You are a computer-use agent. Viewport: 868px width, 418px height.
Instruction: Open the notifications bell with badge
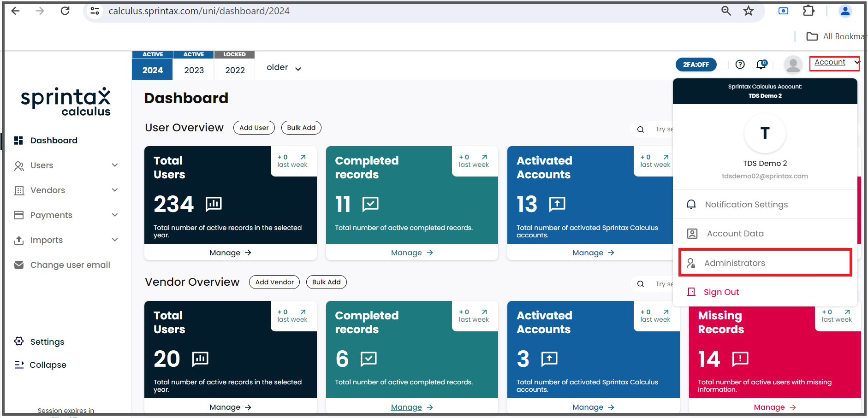click(761, 65)
